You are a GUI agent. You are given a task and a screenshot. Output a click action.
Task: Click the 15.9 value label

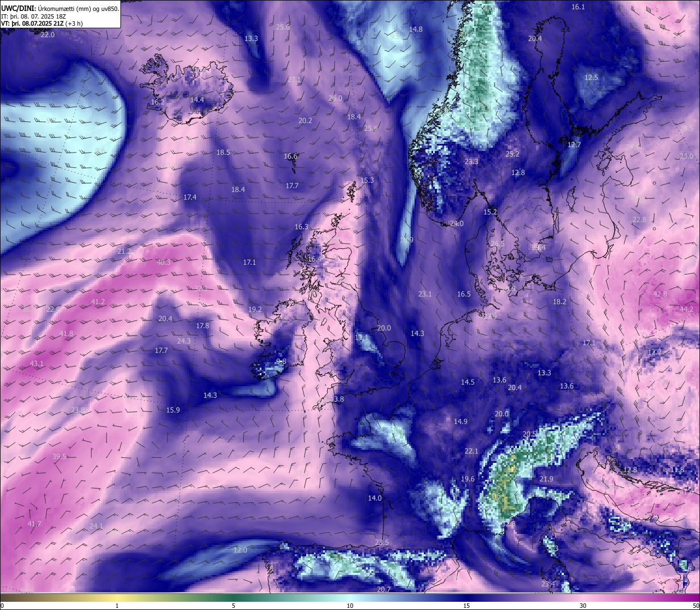[173, 410]
